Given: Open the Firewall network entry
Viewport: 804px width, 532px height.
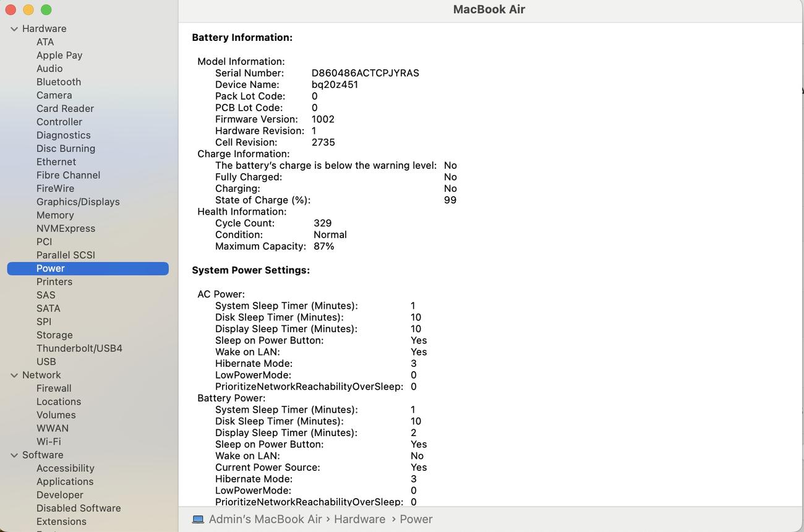Looking at the screenshot, I should click(x=54, y=388).
